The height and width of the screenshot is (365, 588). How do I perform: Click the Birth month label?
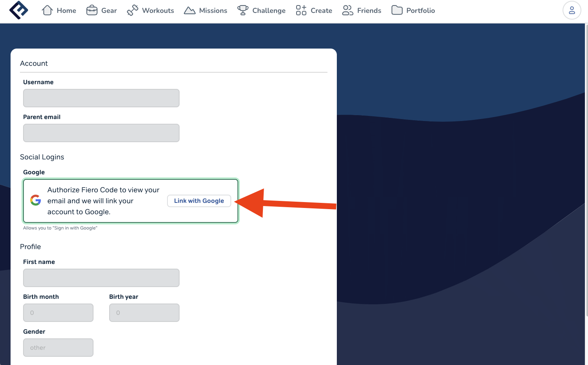click(x=41, y=297)
